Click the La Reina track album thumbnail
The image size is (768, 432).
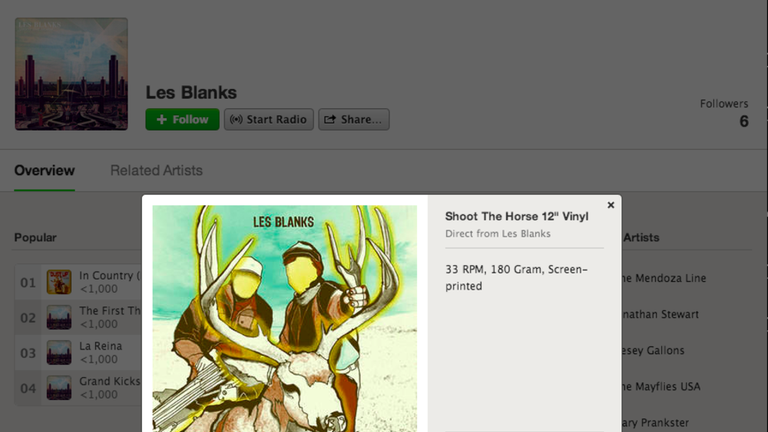click(59, 353)
